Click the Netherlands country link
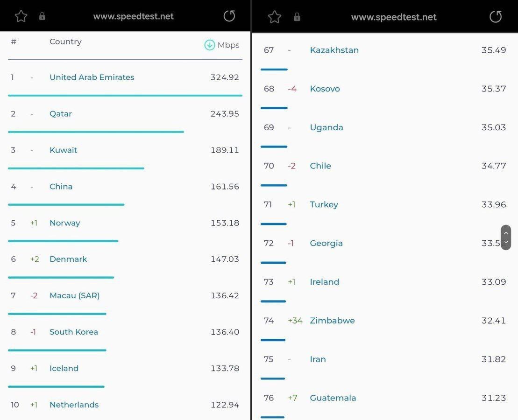Screen dimensions: 518x420 coord(74,405)
